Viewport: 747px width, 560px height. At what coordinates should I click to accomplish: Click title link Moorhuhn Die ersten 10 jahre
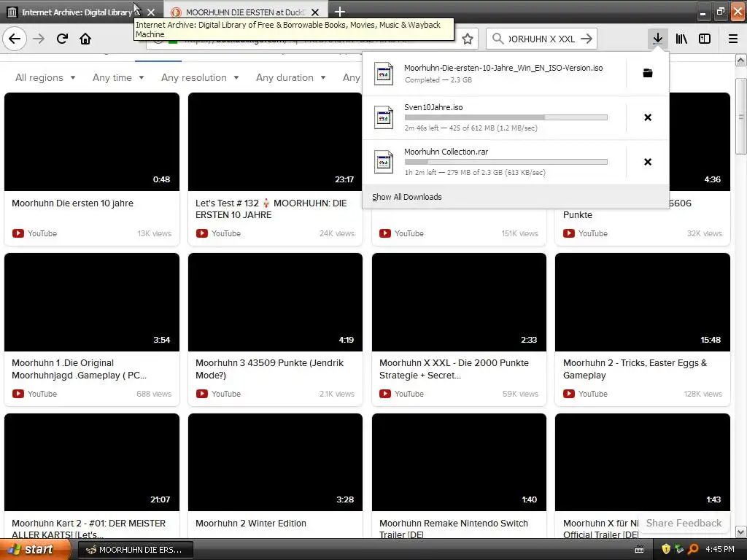point(72,203)
